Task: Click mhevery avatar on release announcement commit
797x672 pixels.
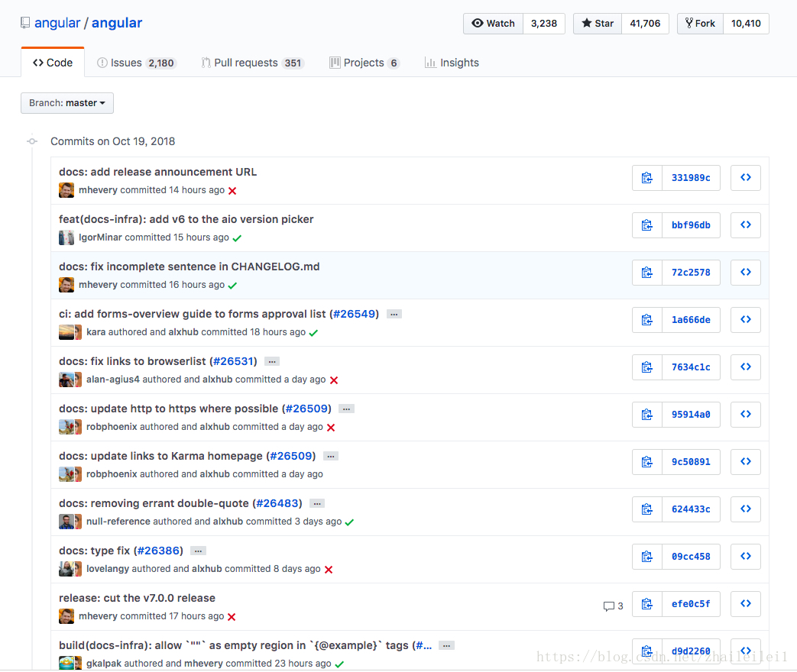Action: click(x=66, y=190)
